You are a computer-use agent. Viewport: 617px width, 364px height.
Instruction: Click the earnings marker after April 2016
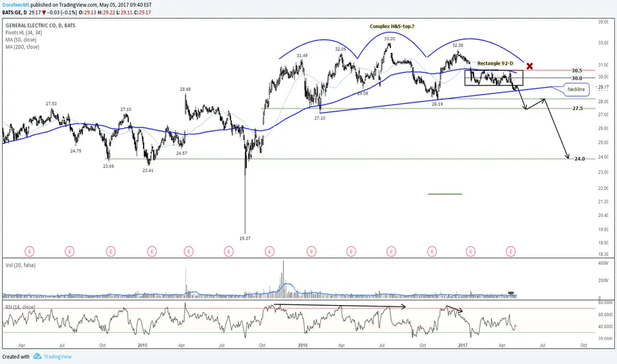(351, 251)
